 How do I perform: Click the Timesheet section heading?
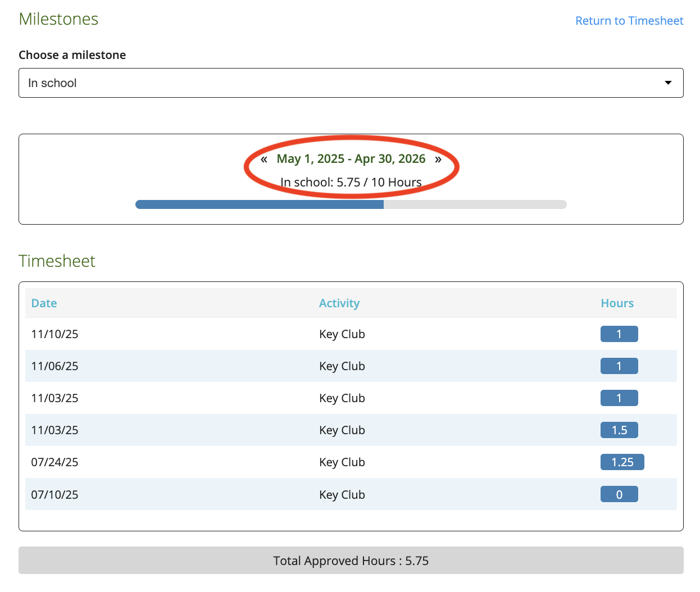click(x=57, y=261)
